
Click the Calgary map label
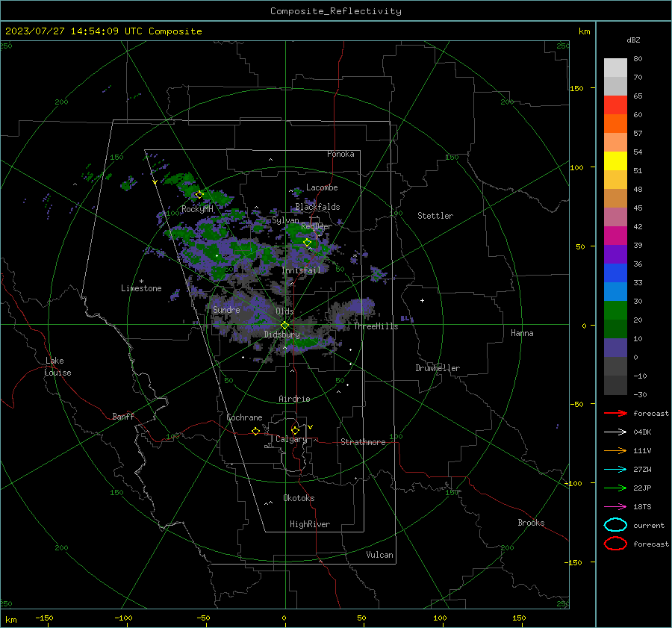tap(291, 439)
